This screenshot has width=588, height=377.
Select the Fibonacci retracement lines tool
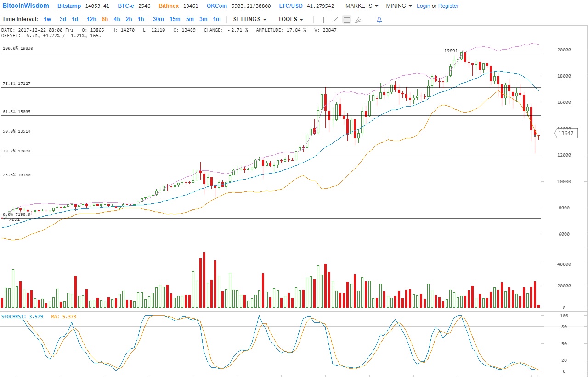point(346,20)
